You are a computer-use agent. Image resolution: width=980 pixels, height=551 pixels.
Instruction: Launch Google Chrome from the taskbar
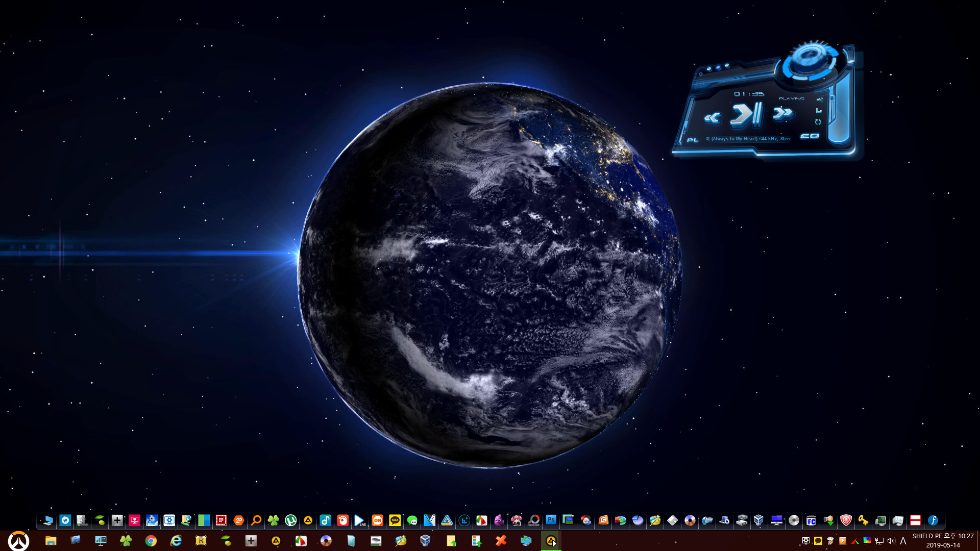(x=151, y=541)
